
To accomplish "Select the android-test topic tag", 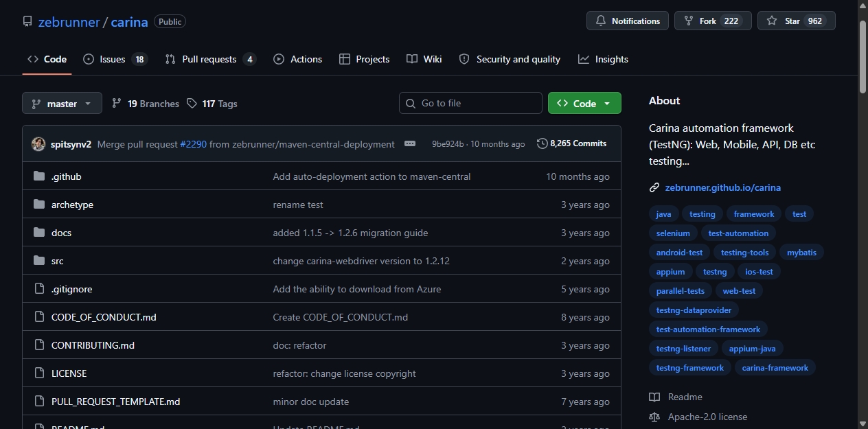I will [x=679, y=253].
